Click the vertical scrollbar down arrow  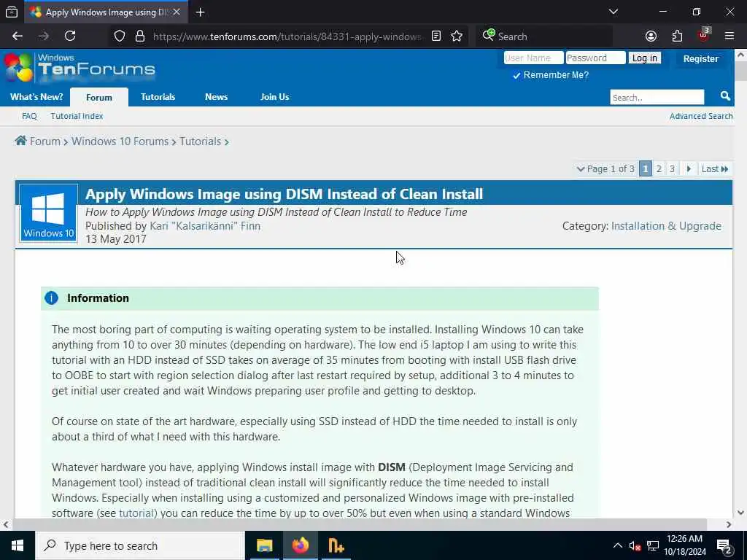pyautogui.click(x=740, y=513)
